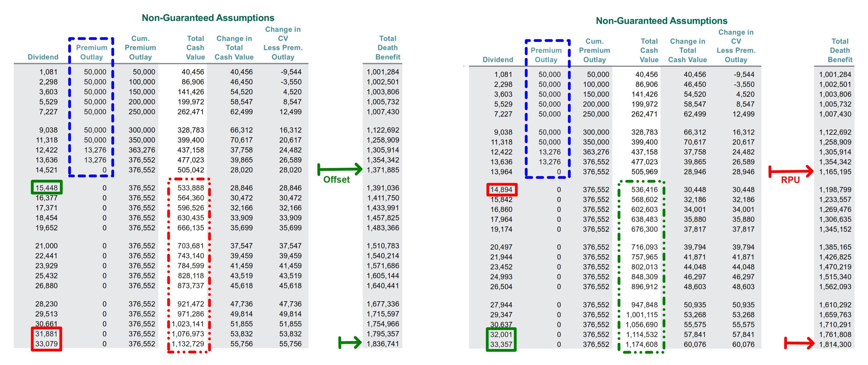Click red-boxed dividend value 14,894
The image size is (868, 365).
[x=501, y=190]
